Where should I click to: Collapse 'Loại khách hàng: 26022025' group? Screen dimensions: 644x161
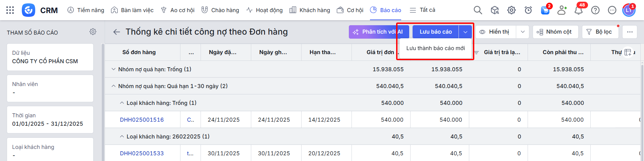point(122,136)
